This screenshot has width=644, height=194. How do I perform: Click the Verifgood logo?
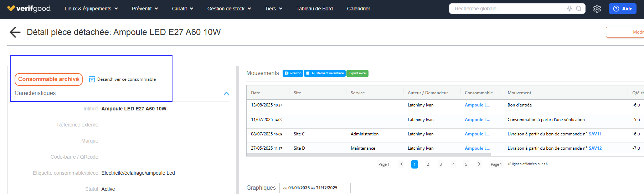click(29, 9)
